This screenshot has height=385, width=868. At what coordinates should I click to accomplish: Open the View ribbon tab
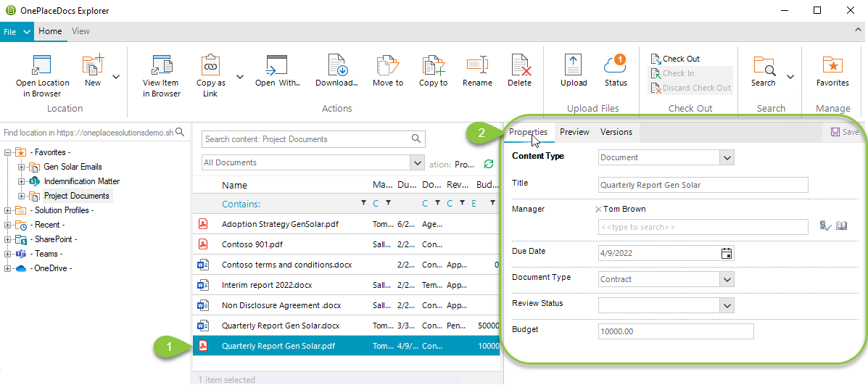tap(80, 31)
